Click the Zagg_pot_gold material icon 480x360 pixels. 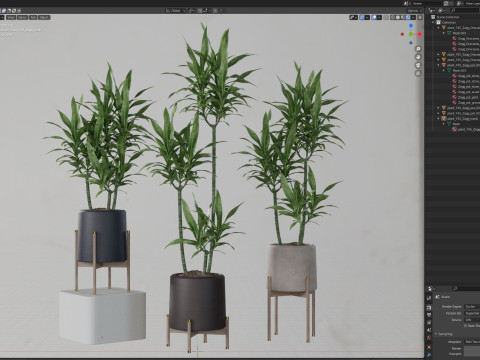coord(454,97)
